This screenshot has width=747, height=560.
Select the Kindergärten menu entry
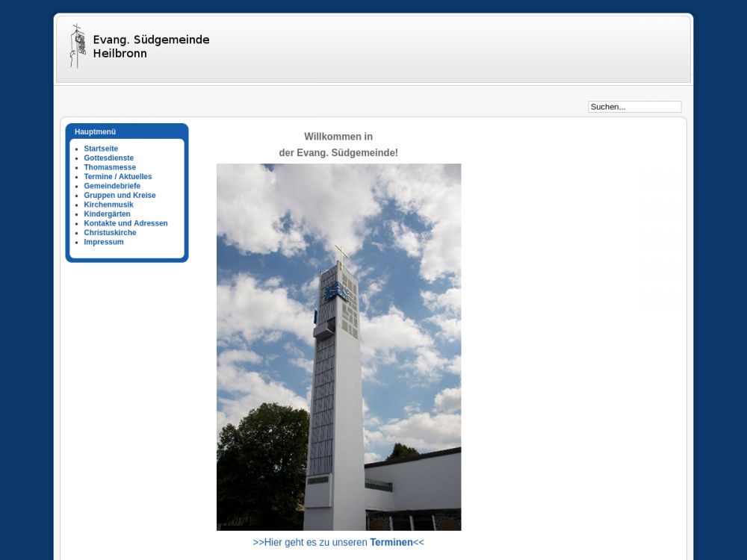[x=107, y=214]
